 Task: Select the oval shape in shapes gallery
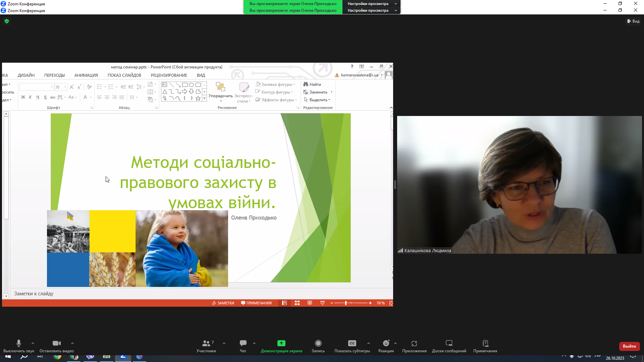click(x=192, y=85)
